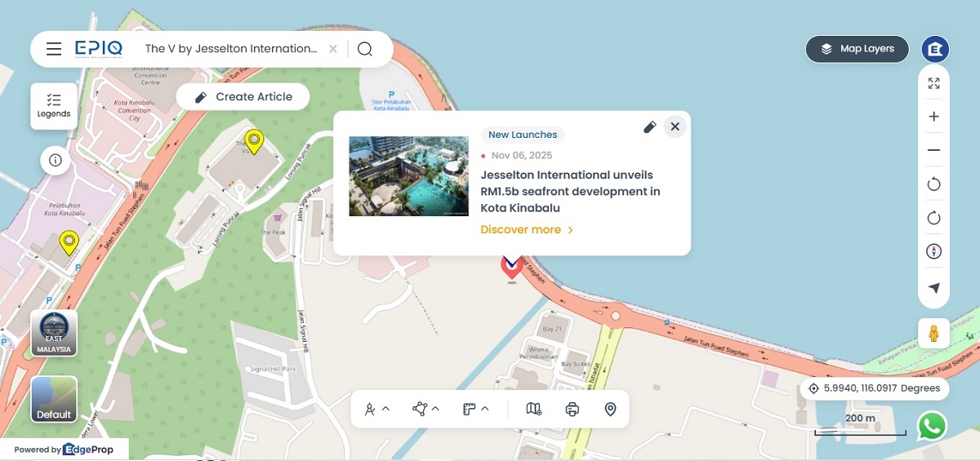Expand the ruler measurement tool options
The image size is (980, 461).
pos(475,409)
